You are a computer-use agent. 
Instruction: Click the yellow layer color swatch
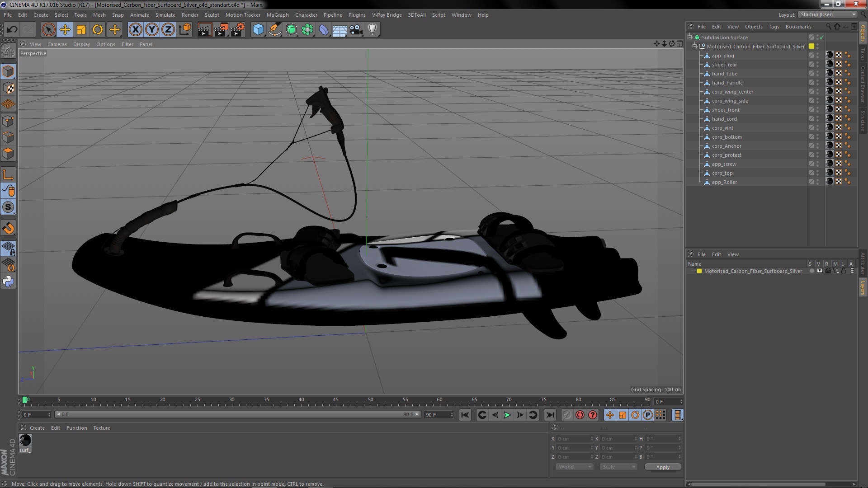point(699,271)
